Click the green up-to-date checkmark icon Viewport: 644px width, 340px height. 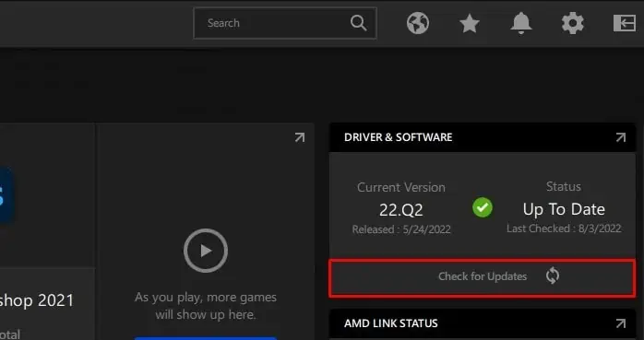(x=483, y=207)
